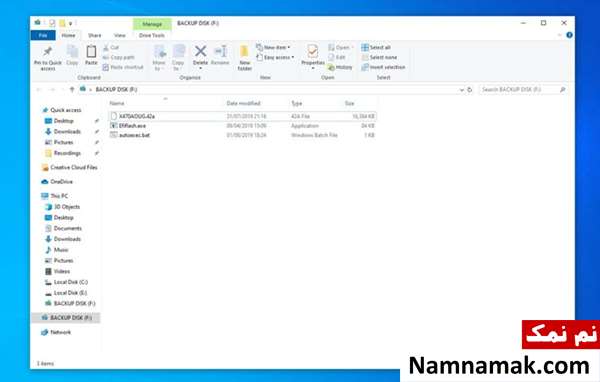Image resolution: width=600 pixels, height=382 pixels.
Task: Open the arrow below Delete
Action: (200, 69)
